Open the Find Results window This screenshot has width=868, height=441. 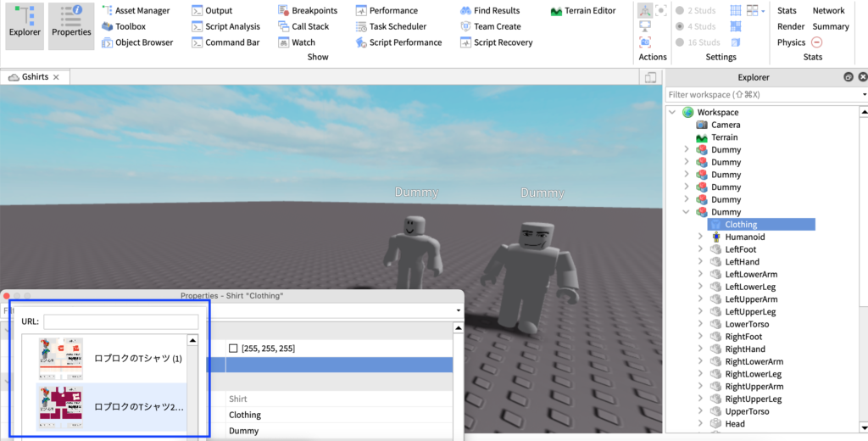[x=490, y=10]
